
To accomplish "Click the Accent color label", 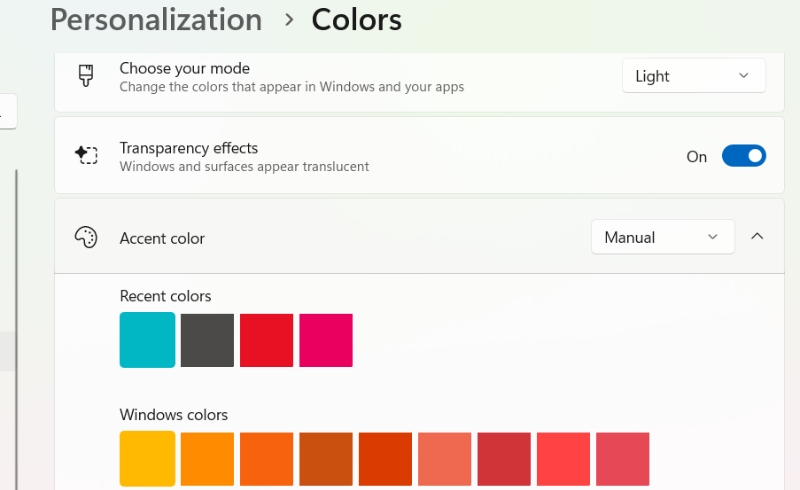I will [162, 238].
